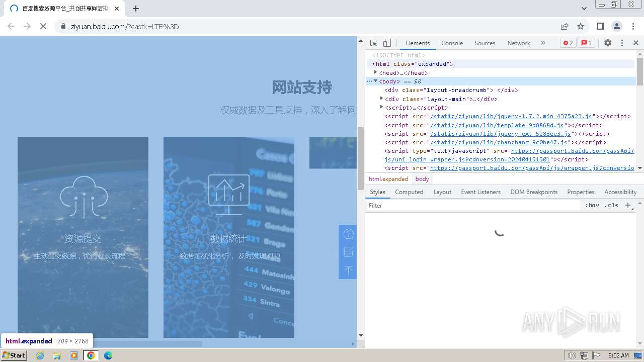Toggle the .cls element classes button

click(612, 206)
